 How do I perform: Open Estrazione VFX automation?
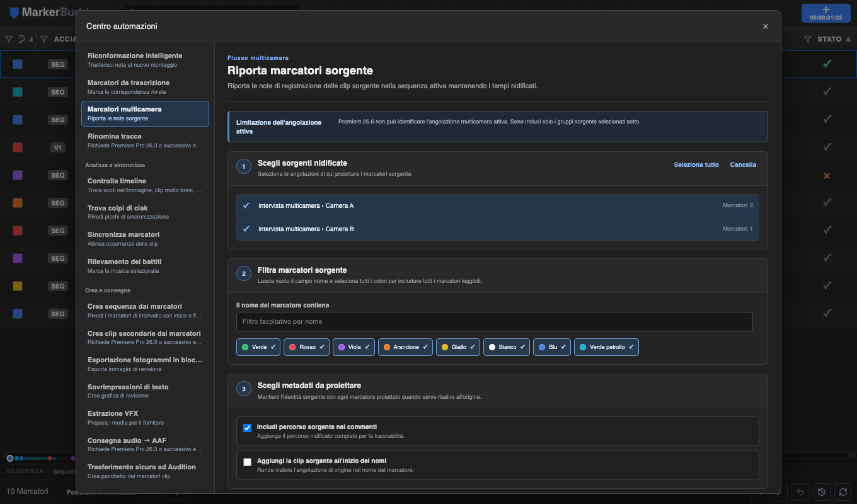tap(145, 418)
